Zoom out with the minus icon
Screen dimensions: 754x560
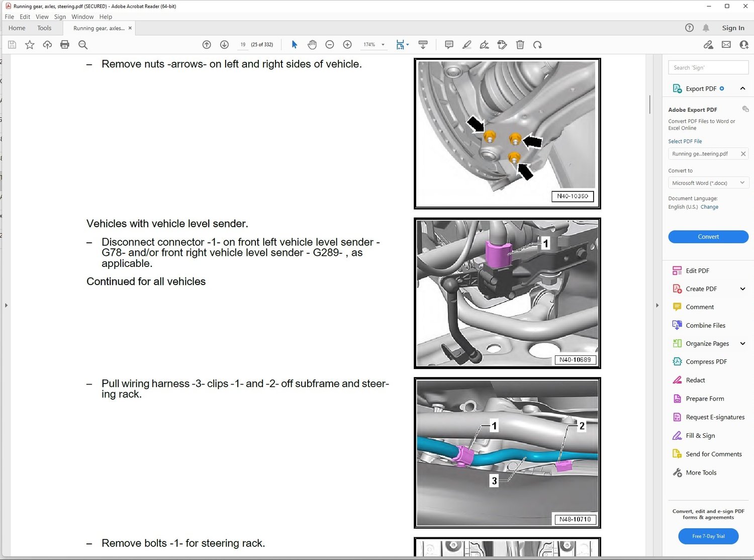(x=330, y=45)
